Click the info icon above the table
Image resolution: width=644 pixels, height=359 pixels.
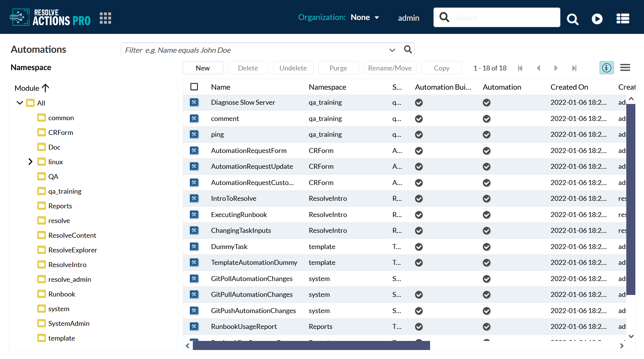(606, 68)
